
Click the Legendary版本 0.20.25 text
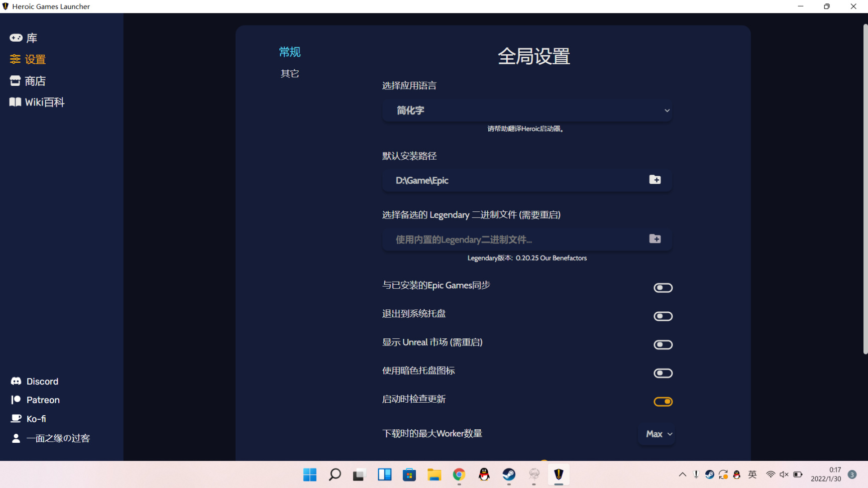point(527,258)
